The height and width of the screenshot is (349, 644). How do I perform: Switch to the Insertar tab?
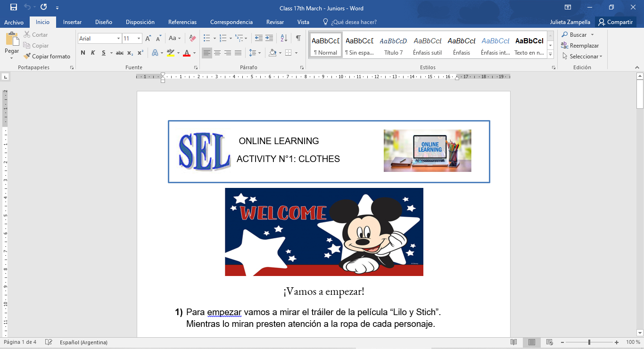[72, 22]
